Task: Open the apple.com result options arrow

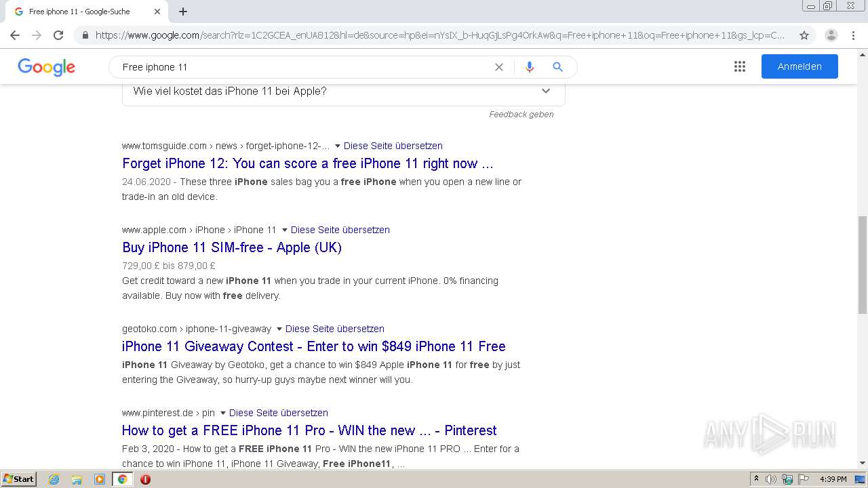Action: point(285,230)
